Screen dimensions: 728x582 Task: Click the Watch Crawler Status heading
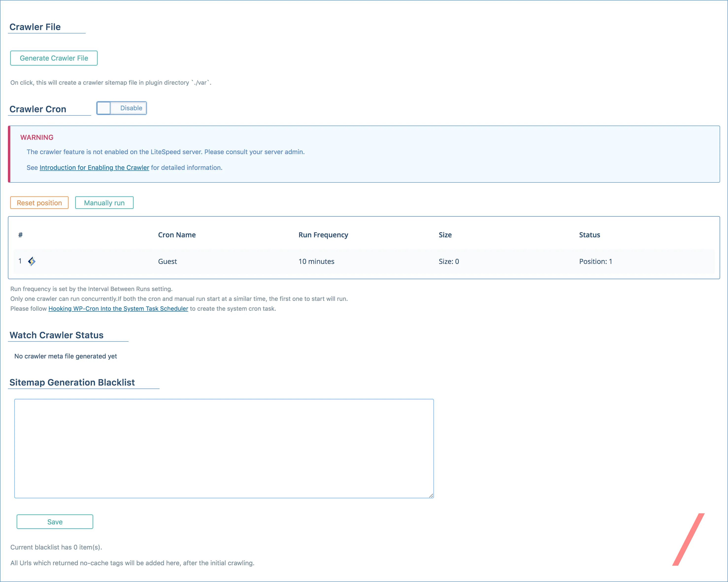coord(56,335)
